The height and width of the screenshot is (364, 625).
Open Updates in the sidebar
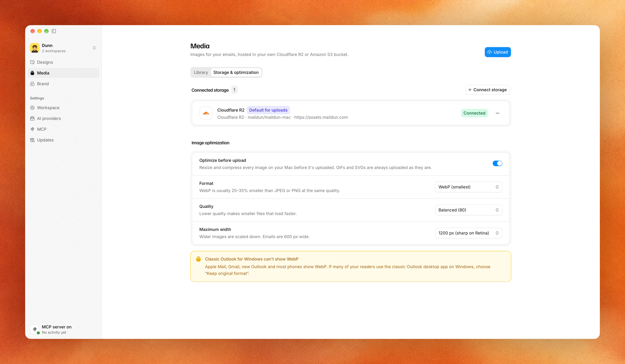pos(63,140)
